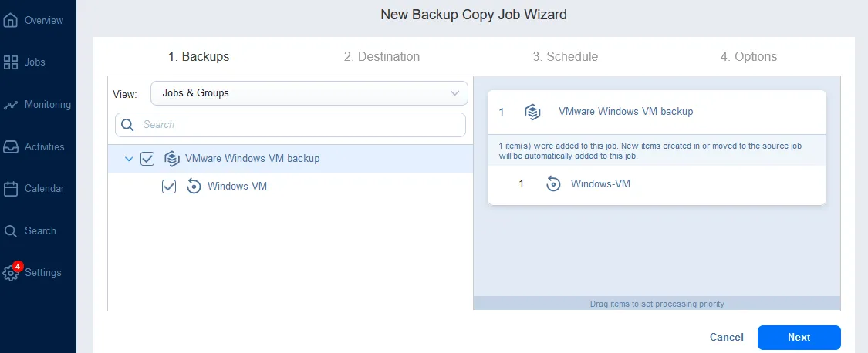Viewport: 868px width, 353px height.
Task: Select VMware Windows VM backup in right panel
Action: [x=625, y=112]
